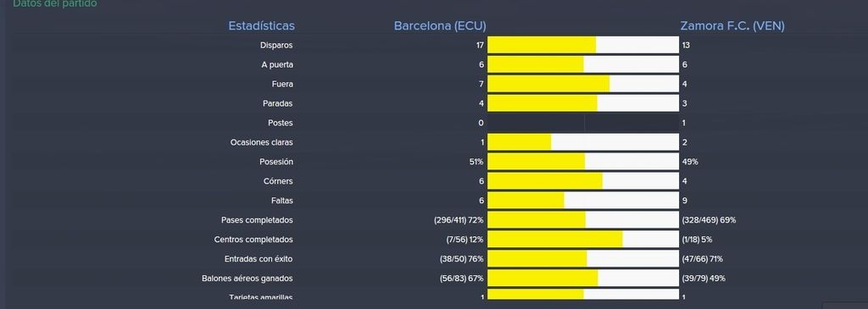Click the Barcelona (ECU) team header
This screenshot has height=309, width=868.
(440, 26)
